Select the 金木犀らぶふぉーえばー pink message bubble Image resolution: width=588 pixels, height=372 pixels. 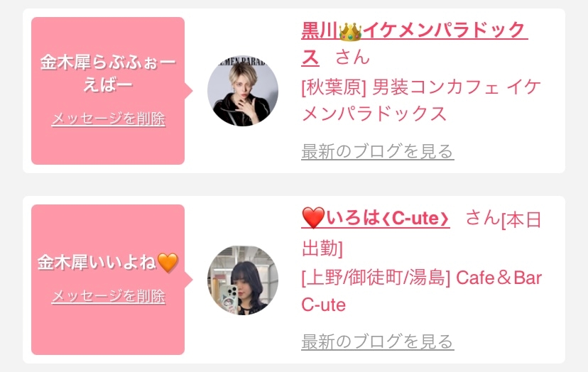[108, 91]
